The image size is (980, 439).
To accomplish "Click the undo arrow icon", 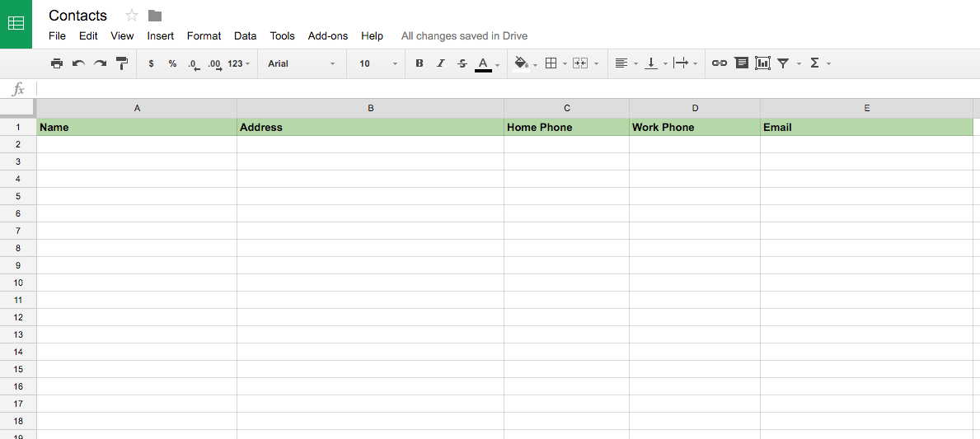I will click(x=79, y=63).
